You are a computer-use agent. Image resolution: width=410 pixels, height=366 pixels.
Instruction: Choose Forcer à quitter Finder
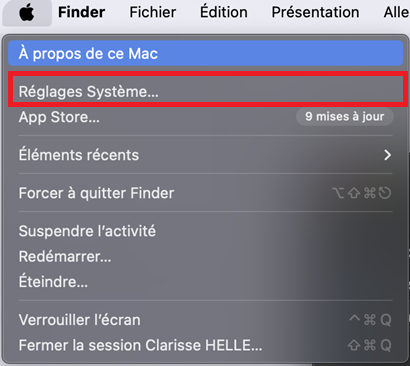click(x=206, y=193)
